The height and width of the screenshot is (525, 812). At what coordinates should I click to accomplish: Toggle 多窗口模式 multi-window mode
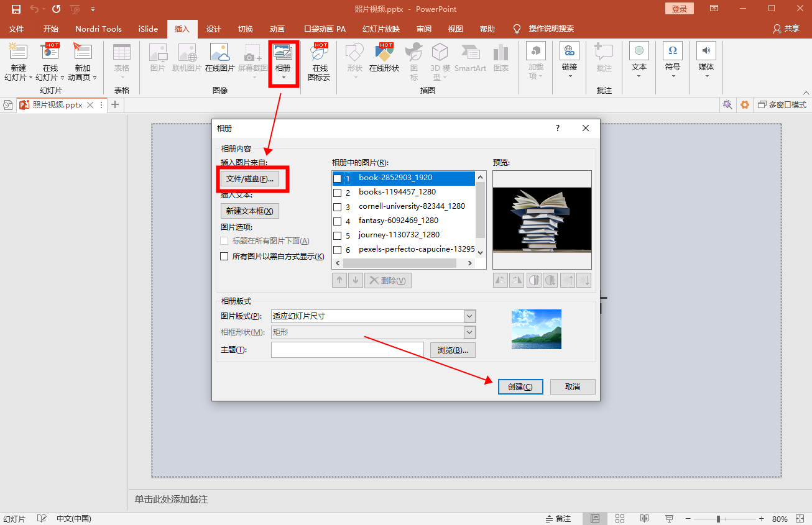[x=782, y=105]
